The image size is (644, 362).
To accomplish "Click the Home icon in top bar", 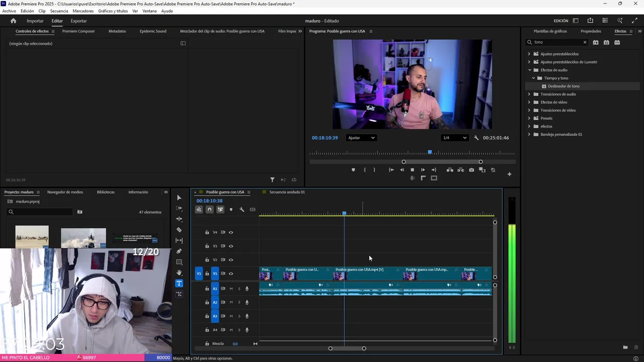I will (x=14, y=21).
